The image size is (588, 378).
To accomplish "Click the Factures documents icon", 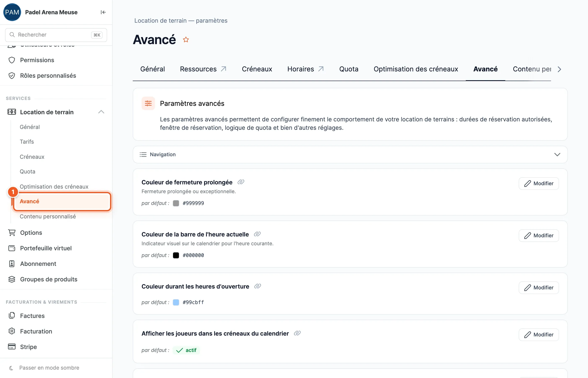I will pyautogui.click(x=12, y=316).
